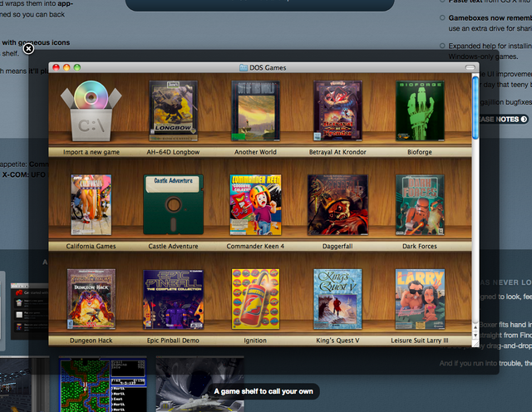
Task: Select the Daggerfall game box
Action: (337, 205)
